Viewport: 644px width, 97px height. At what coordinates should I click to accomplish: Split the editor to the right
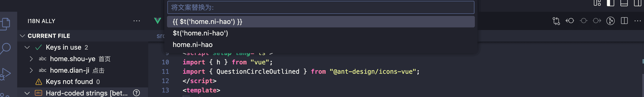[x=624, y=21]
